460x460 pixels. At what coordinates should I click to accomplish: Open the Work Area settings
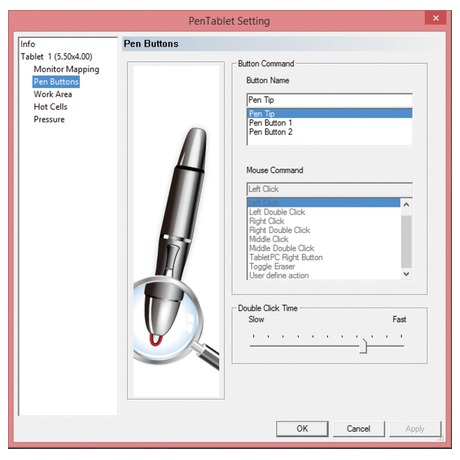tap(53, 94)
